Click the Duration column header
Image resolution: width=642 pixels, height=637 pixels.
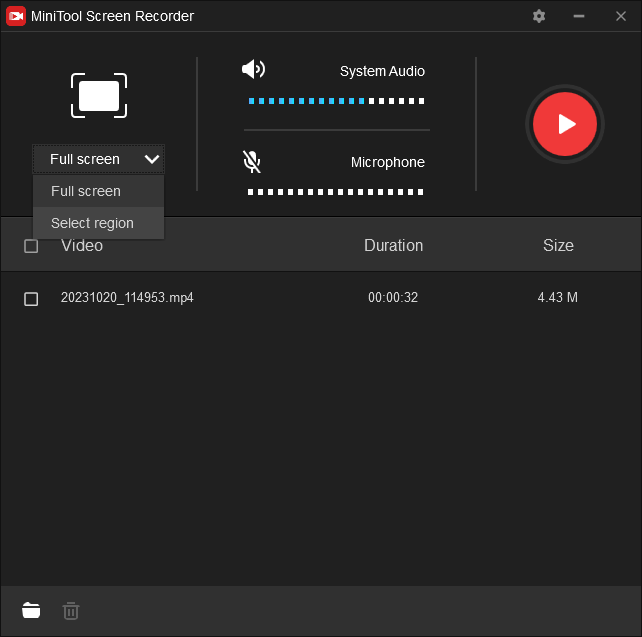pyautogui.click(x=393, y=246)
